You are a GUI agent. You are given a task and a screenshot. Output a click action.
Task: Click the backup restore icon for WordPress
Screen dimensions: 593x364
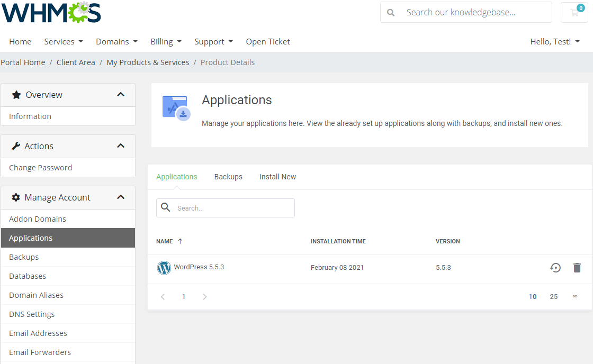[555, 268]
